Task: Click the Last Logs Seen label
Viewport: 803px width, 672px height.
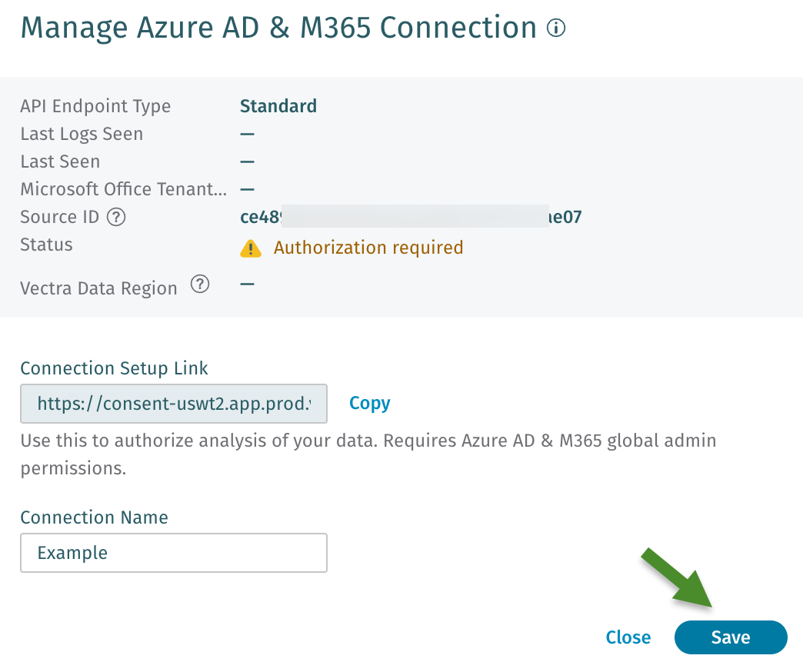Action: point(82,134)
